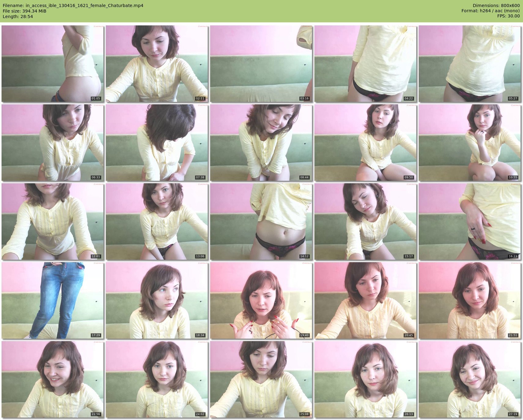Click the final thumbnail marked 27:19
The image size is (523, 420).
click(x=470, y=379)
